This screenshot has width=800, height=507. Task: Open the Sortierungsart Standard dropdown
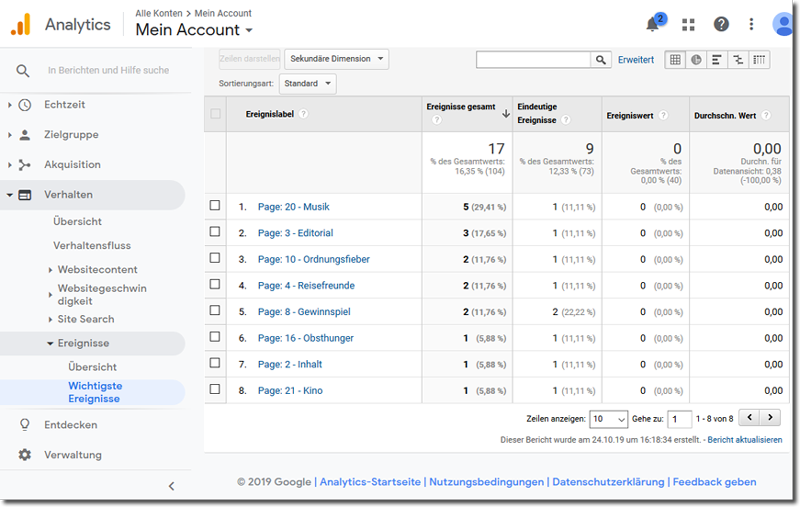pos(308,84)
